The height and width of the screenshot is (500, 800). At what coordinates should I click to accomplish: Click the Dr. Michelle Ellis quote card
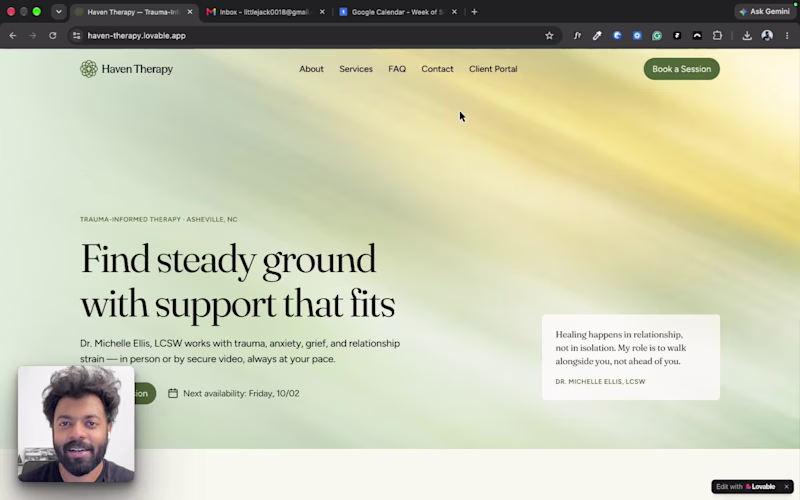(631, 357)
